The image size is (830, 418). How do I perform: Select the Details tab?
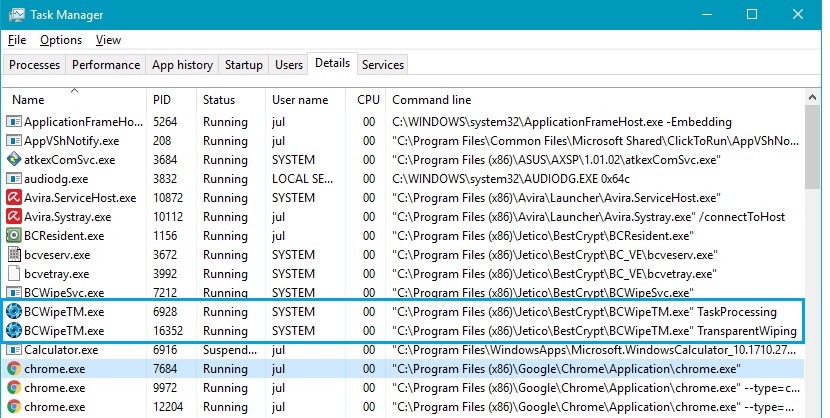tap(332, 63)
